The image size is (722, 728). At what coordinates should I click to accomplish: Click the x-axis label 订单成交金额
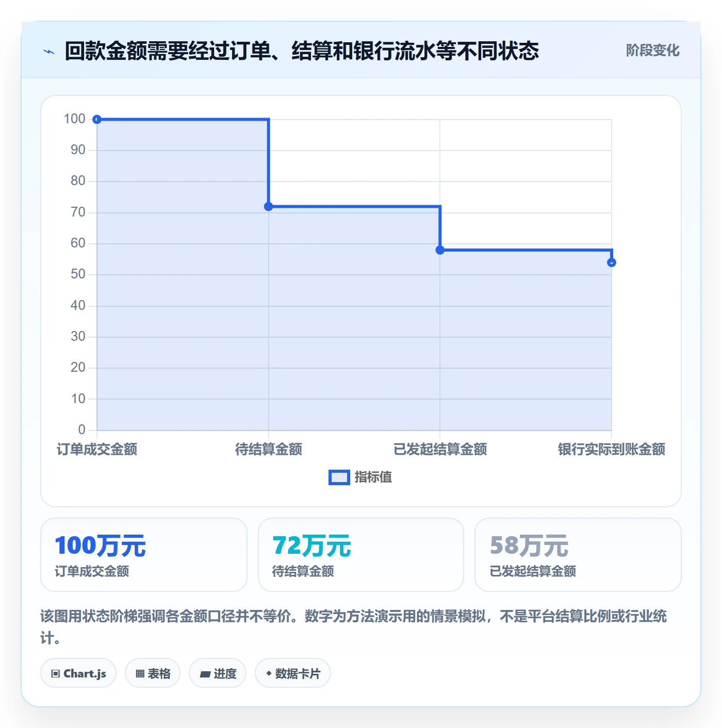coord(97,450)
